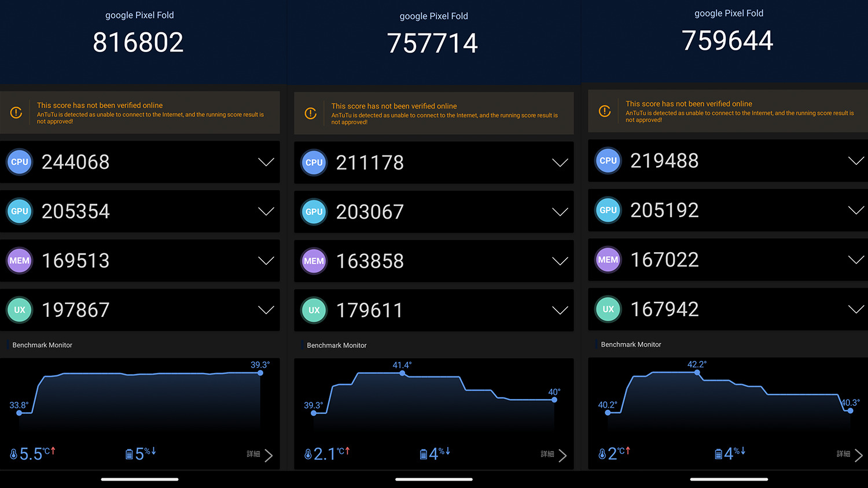Click the 41.4° peak marker on the chart
The image size is (868, 488).
403,374
